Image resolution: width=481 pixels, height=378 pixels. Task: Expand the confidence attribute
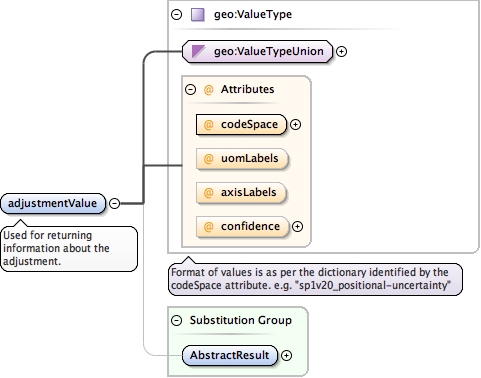point(297,227)
